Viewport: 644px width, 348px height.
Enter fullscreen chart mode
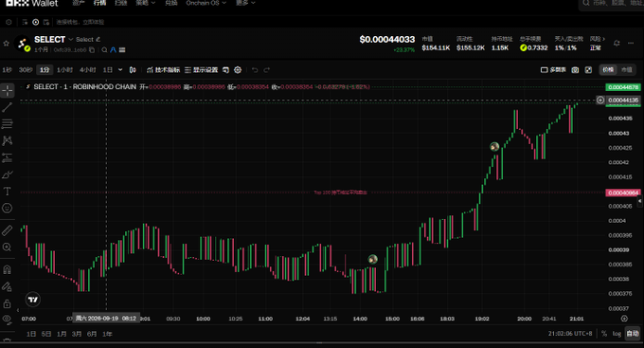click(x=588, y=70)
